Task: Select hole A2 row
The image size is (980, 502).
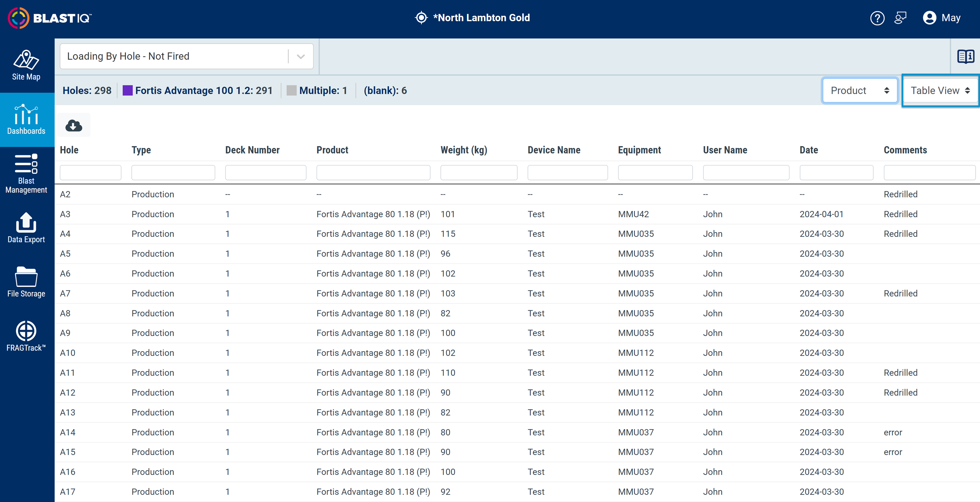Action: point(517,194)
